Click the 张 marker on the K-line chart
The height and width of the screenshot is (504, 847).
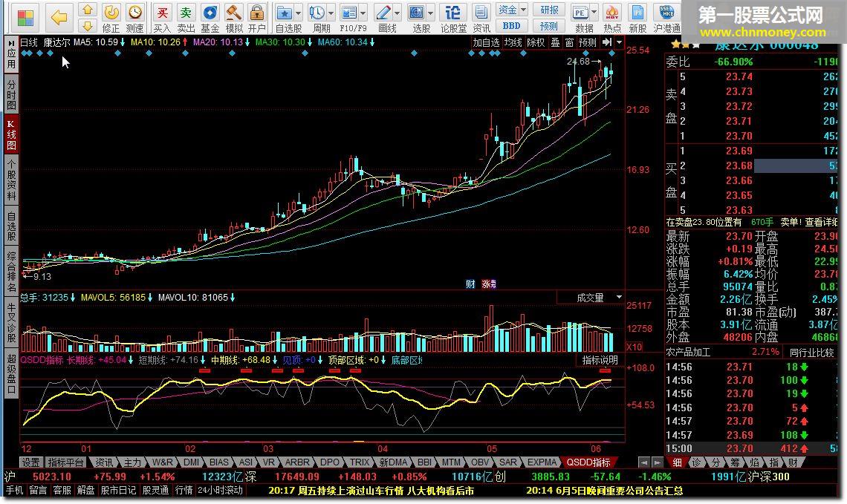(488, 284)
